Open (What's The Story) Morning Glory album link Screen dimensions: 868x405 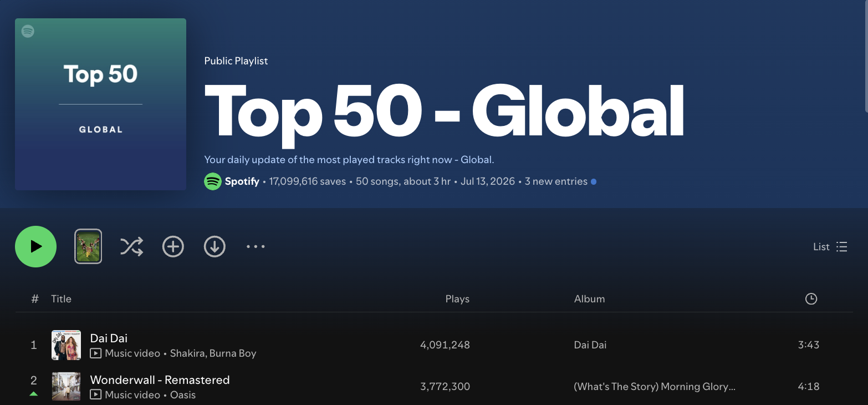pos(655,387)
